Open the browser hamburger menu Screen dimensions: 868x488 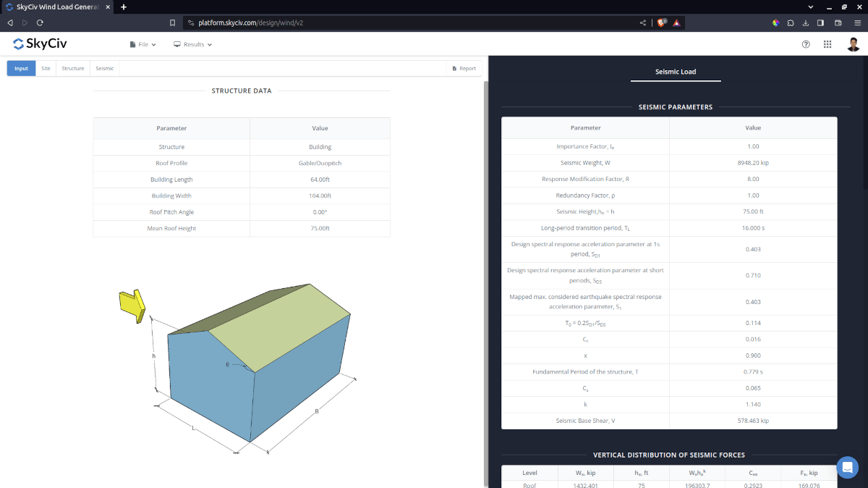pos(857,22)
